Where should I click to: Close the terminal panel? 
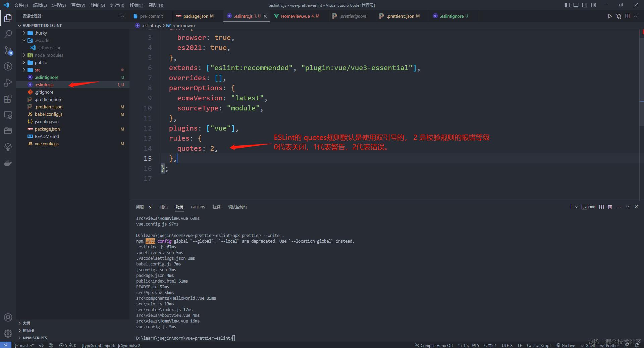(x=636, y=207)
